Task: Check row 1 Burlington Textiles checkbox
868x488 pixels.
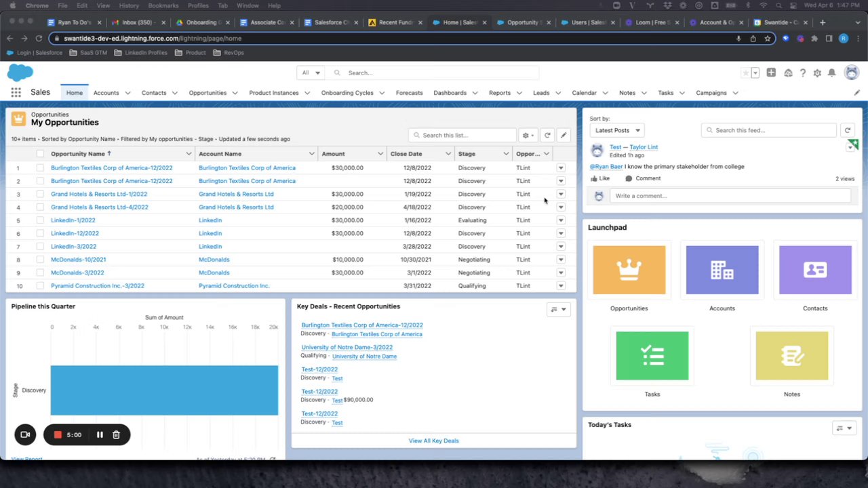Action: click(40, 168)
